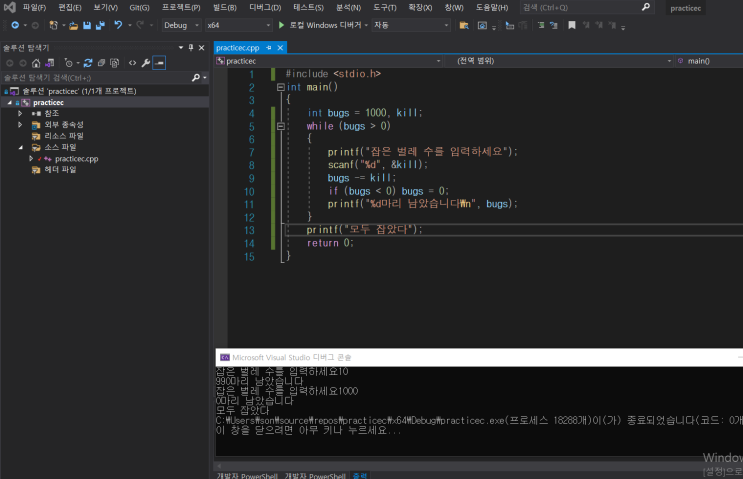Viewport: 743px width, 479px height.
Task: Select the 헤더 파일 folder
Action: (60, 169)
